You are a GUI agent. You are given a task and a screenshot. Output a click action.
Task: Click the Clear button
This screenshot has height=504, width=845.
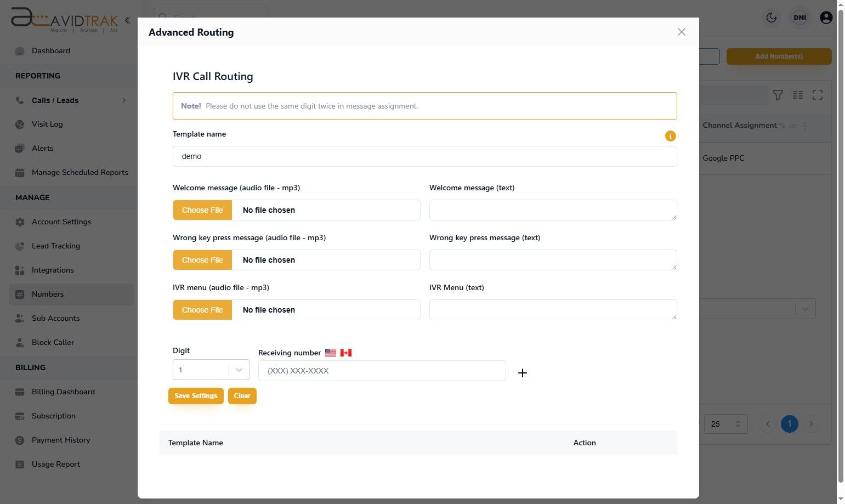point(242,395)
